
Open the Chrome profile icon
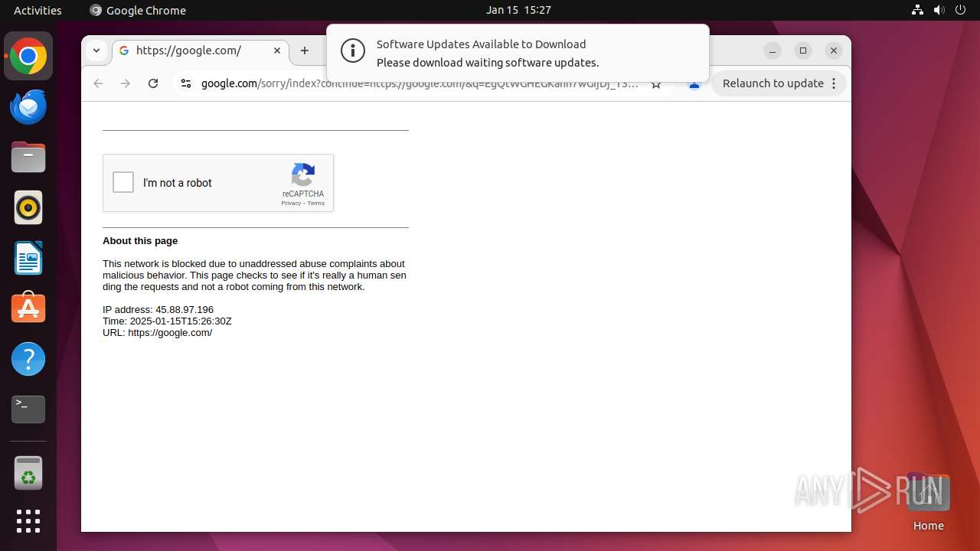point(694,84)
